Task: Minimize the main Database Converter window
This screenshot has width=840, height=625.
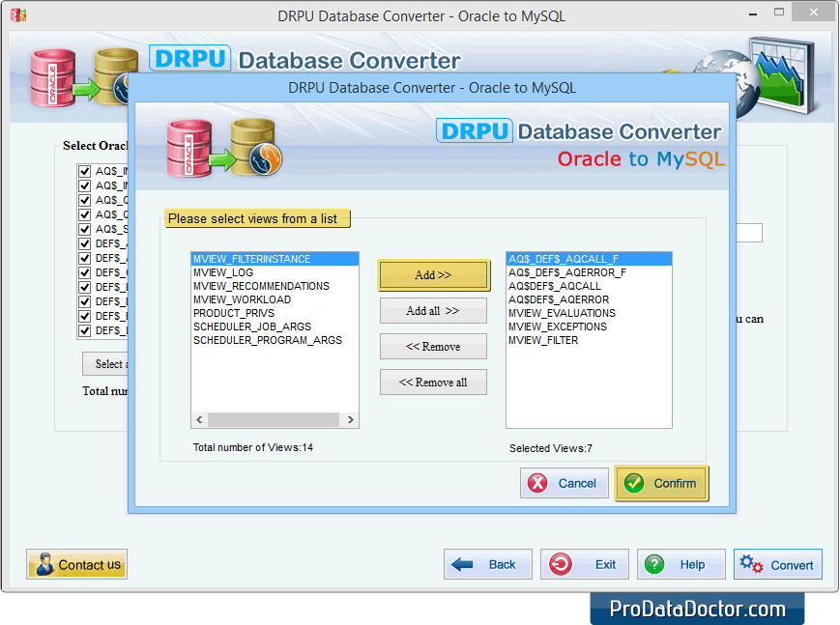Action: pos(753,13)
